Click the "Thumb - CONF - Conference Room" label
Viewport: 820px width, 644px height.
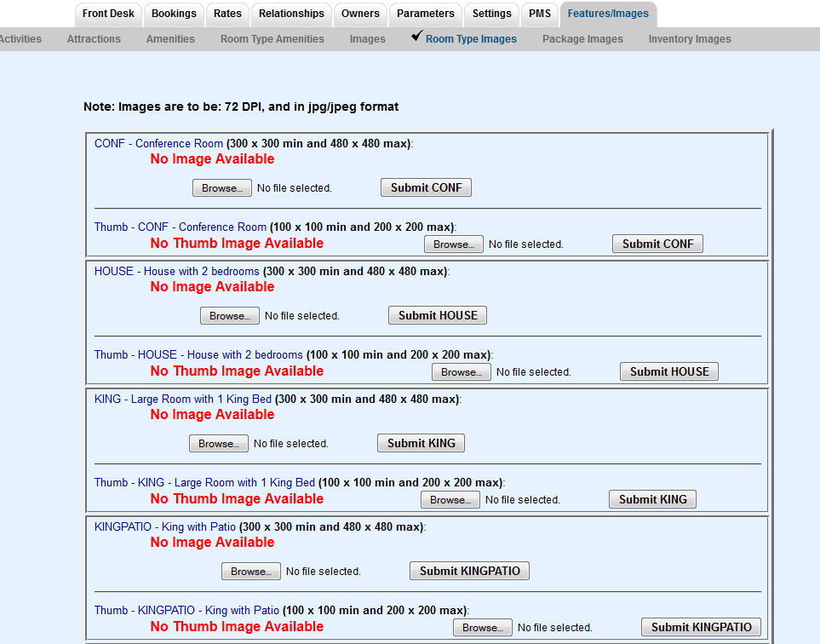point(181,227)
